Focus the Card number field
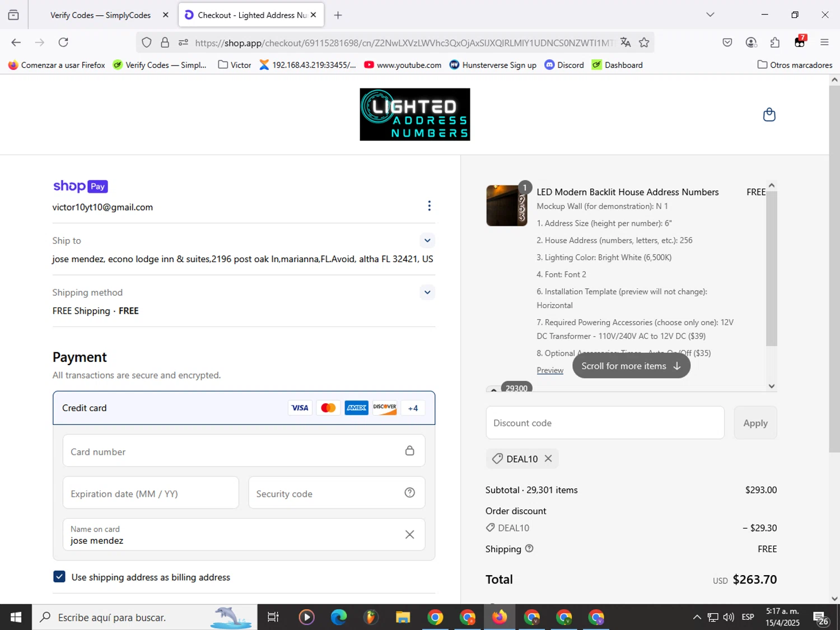 [244, 451]
